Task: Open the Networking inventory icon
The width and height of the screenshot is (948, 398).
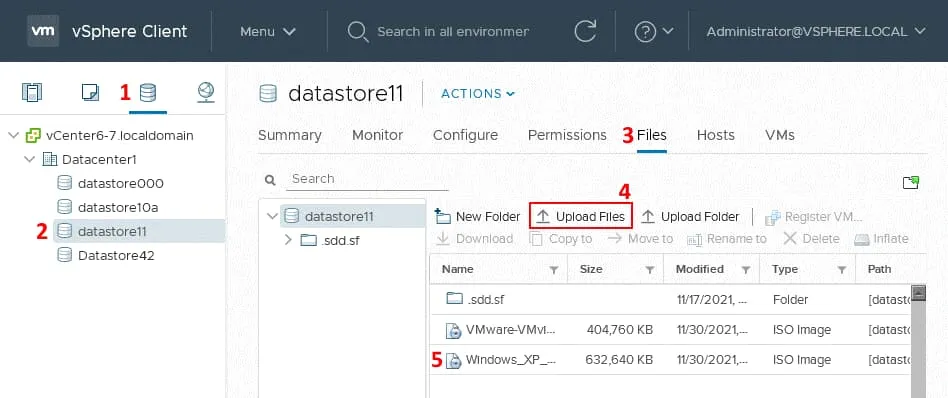Action: point(206,93)
